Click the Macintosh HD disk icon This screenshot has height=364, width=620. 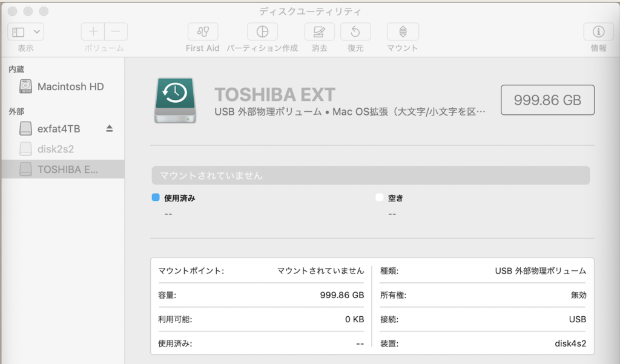point(25,86)
